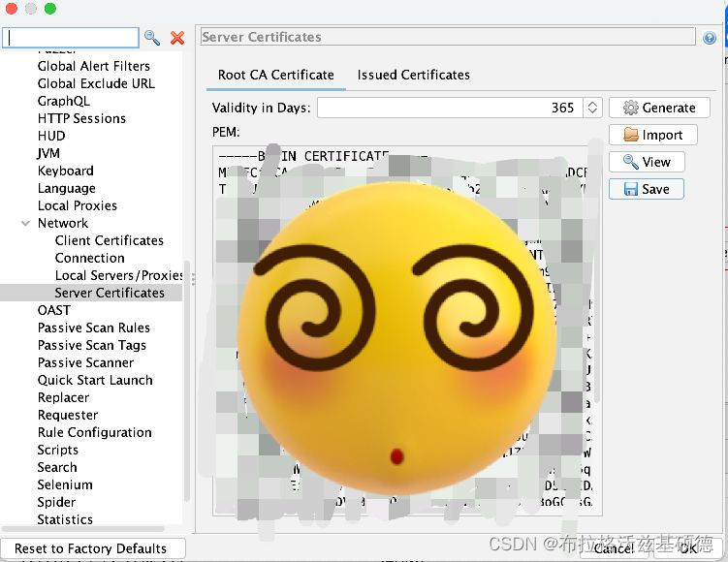Open Passive Scan Tags options

pos(92,345)
